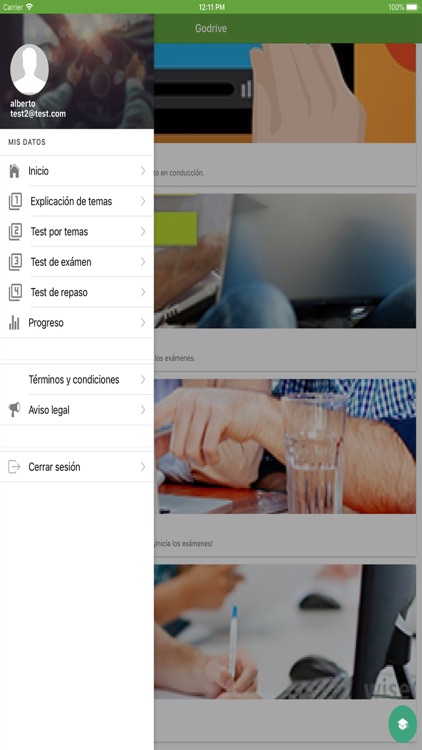Tap the green floating graduation cap button

click(402, 724)
